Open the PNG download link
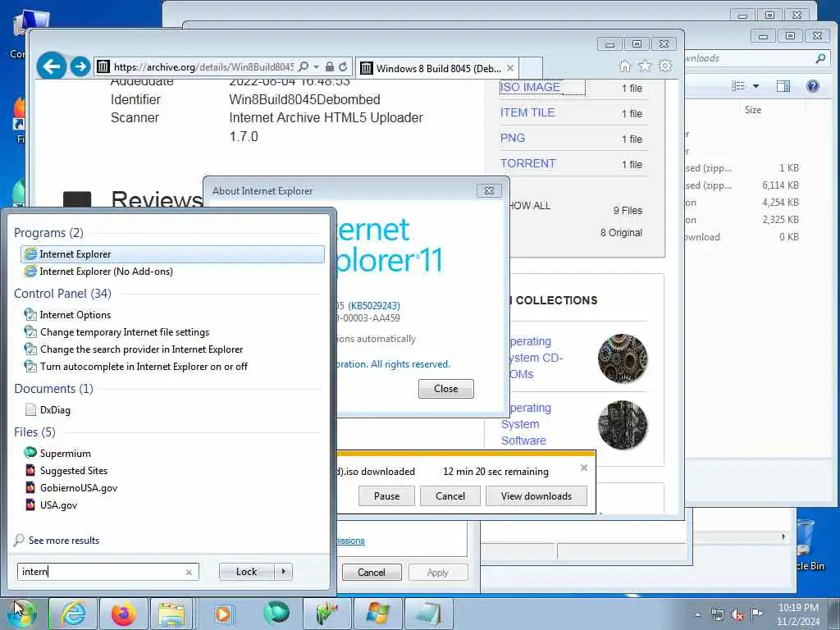Viewport: 840px width, 630px height. click(512, 138)
